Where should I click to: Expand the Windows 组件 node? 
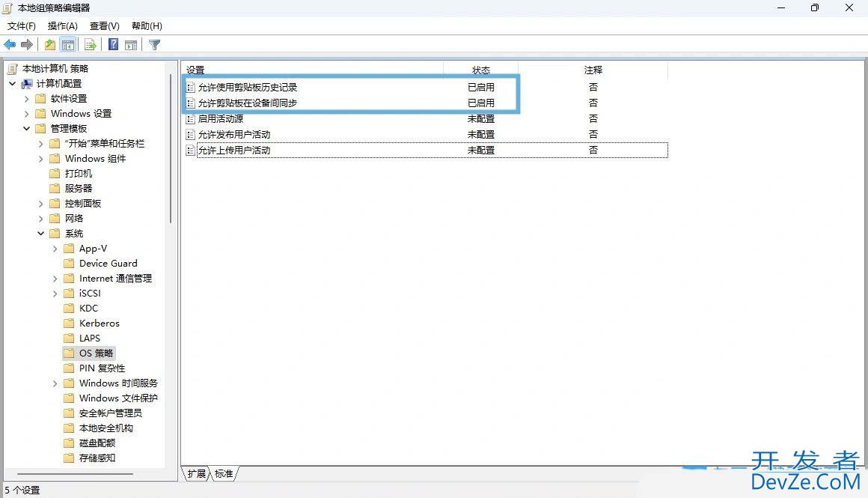(x=41, y=159)
